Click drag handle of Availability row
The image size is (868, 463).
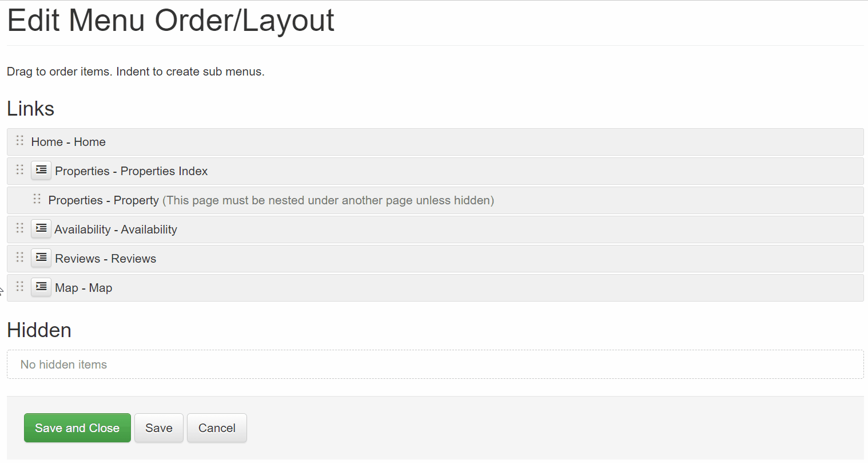(20, 228)
